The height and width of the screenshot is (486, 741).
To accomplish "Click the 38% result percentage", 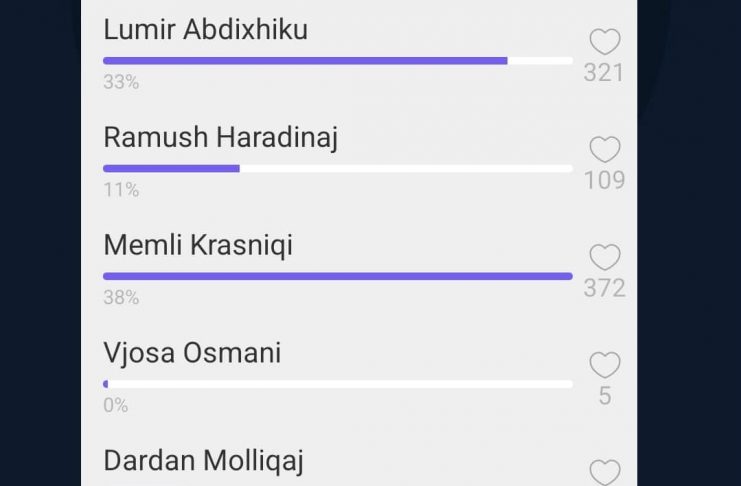I will point(120,297).
